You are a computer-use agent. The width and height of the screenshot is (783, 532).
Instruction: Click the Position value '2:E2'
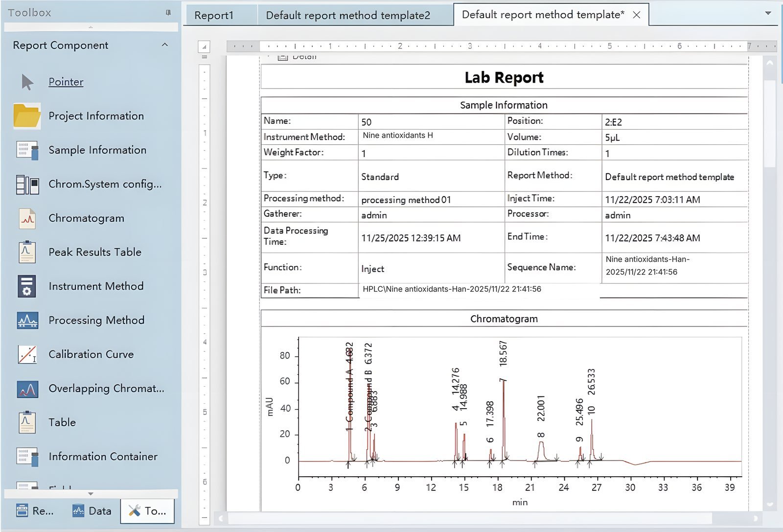click(x=614, y=122)
